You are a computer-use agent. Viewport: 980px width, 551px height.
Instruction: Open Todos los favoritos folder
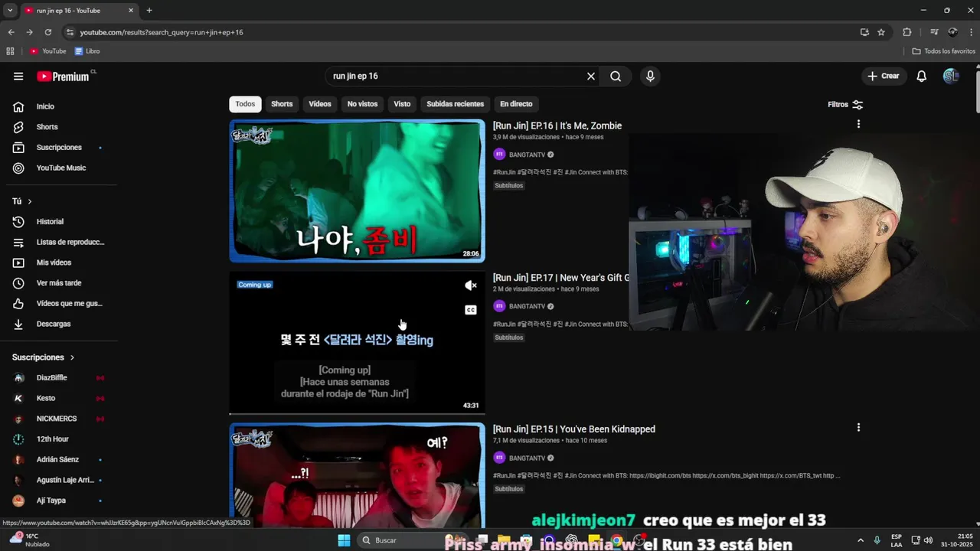(x=944, y=51)
